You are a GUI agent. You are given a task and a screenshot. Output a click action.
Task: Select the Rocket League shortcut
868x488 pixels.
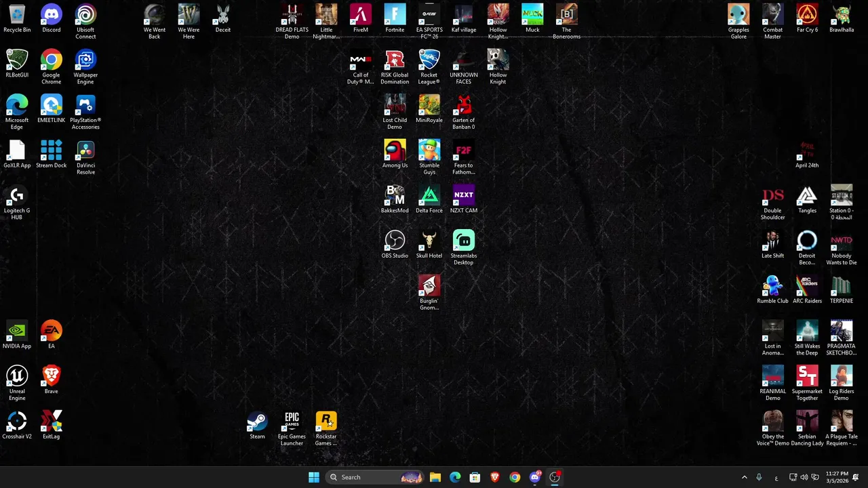tap(429, 67)
